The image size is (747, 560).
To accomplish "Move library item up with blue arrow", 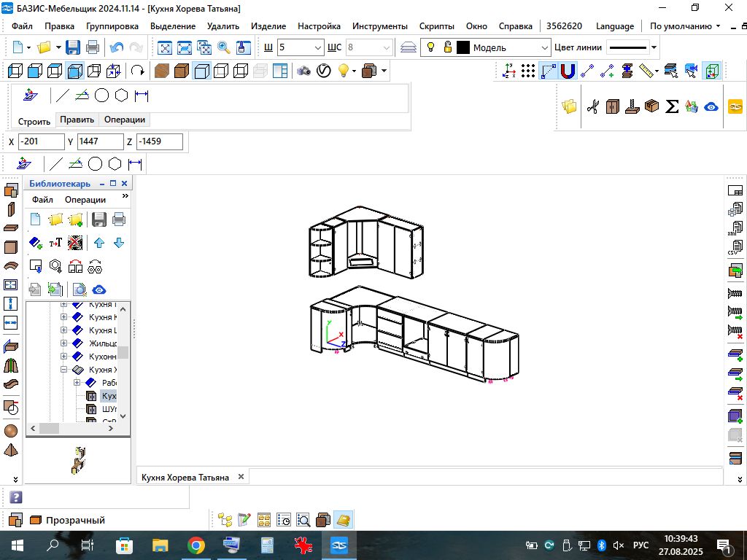I will [x=99, y=243].
